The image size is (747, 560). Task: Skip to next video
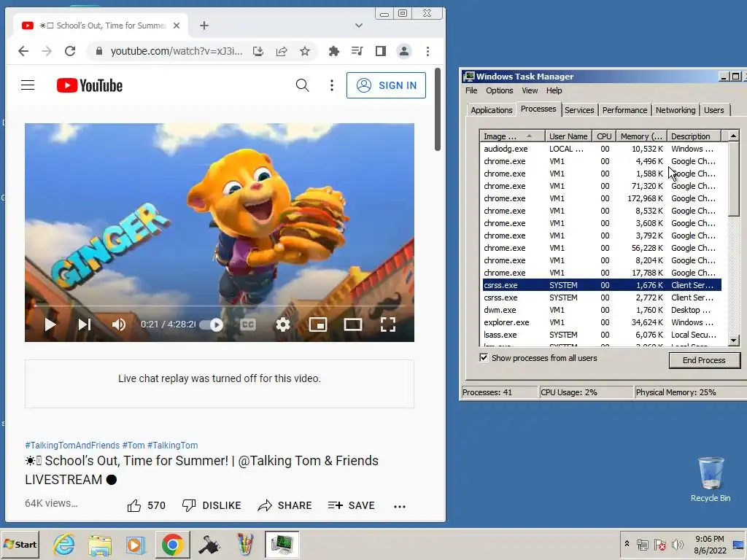click(85, 324)
